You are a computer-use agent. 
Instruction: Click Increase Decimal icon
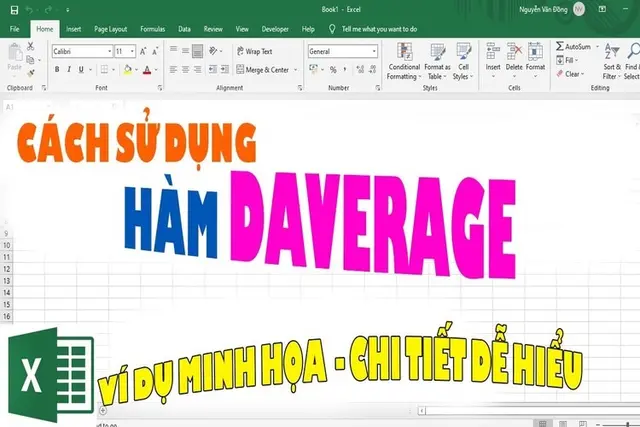pos(360,69)
